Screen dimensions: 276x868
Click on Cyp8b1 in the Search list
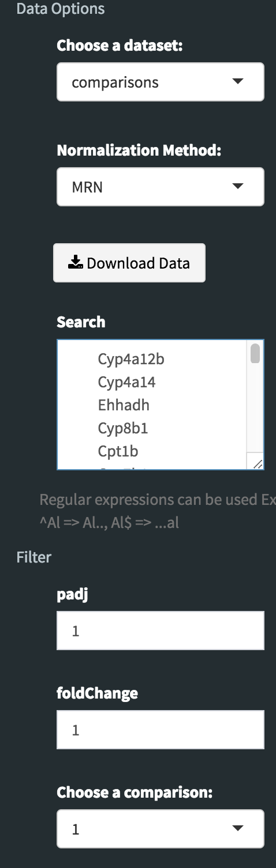(x=123, y=428)
